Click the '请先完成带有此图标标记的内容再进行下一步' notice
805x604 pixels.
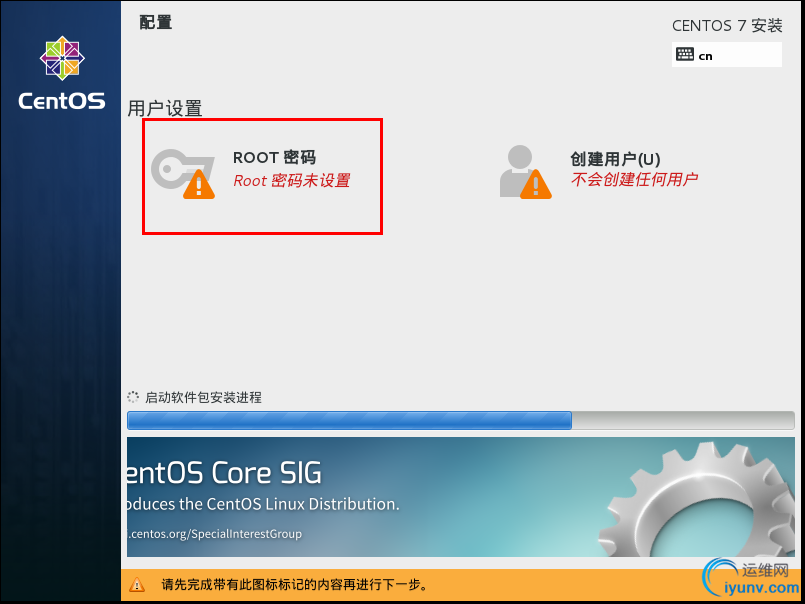(295, 584)
